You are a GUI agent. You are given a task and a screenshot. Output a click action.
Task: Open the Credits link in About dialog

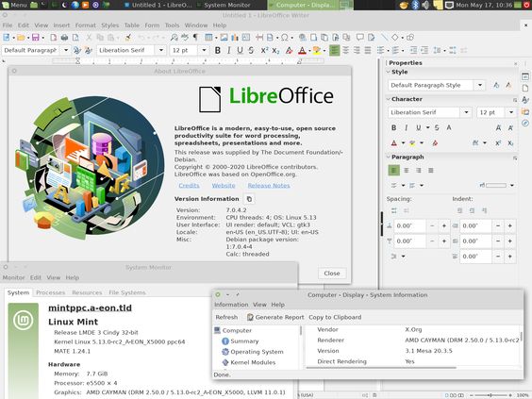[189, 186]
